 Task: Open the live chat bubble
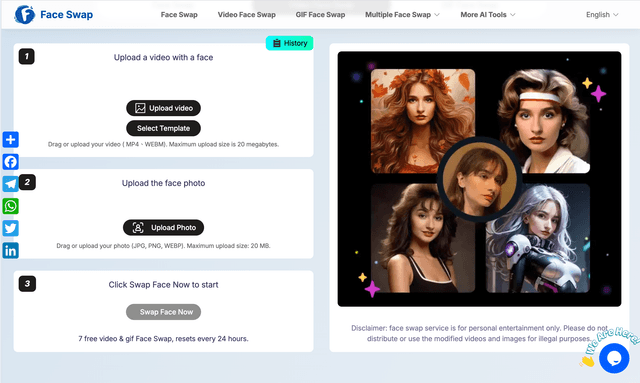614,358
